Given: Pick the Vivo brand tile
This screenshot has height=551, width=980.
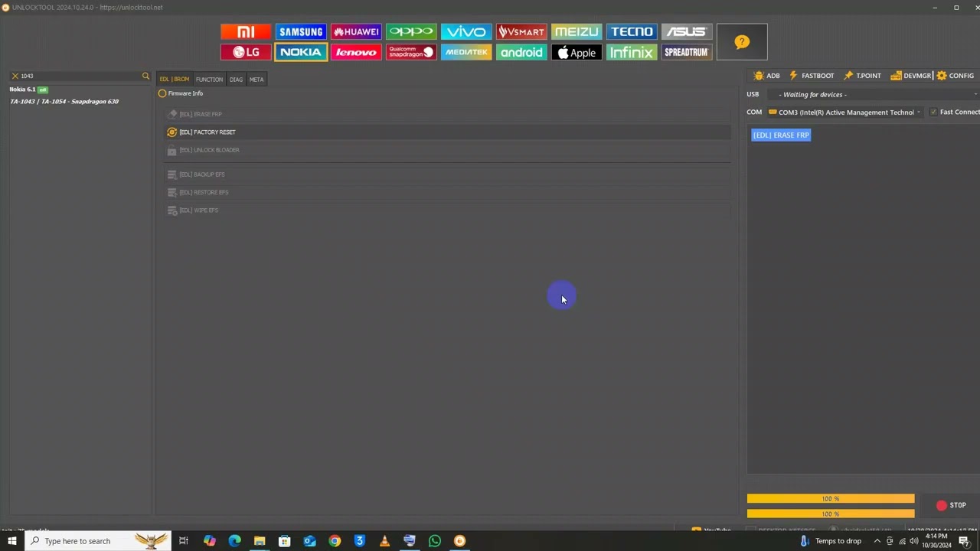Looking at the screenshot, I should (466, 31).
